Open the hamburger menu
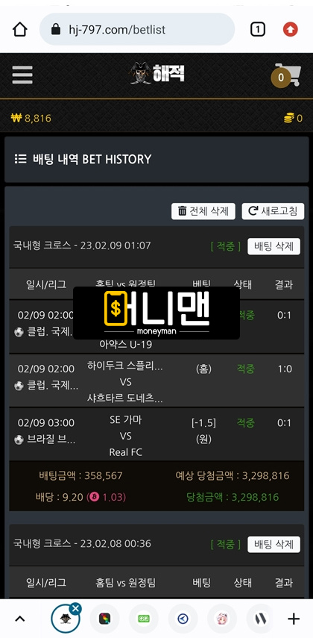 coord(22,75)
